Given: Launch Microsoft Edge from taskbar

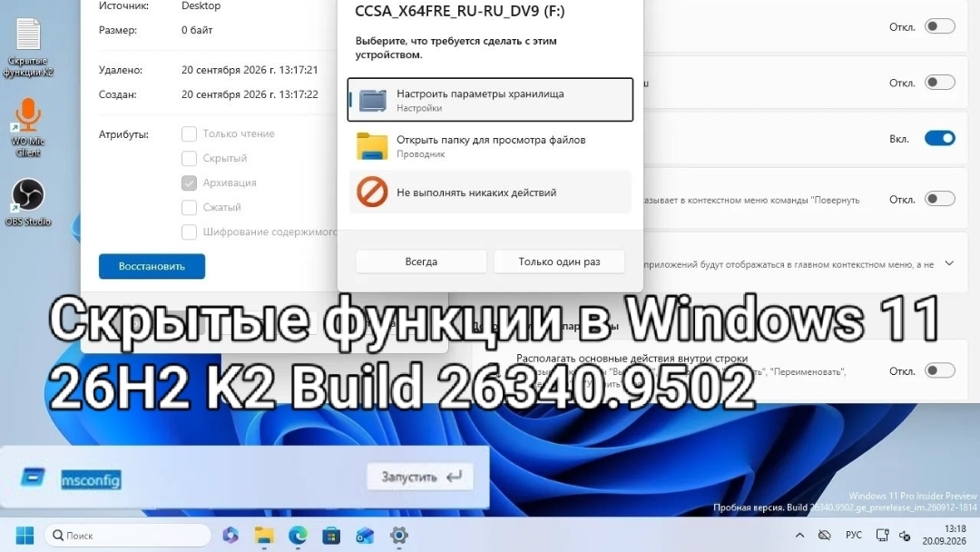Looking at the screenshot, I should (x=299, y=535).
